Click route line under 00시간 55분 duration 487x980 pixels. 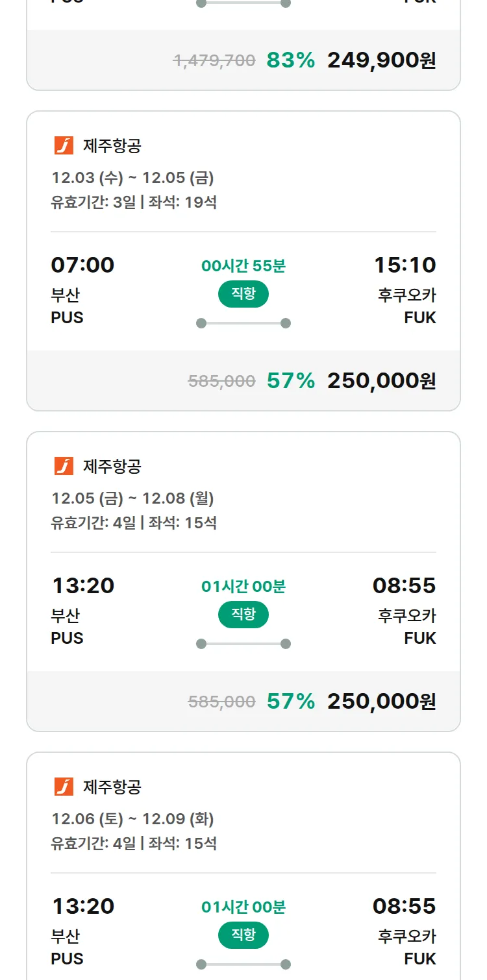coord(243,323)
